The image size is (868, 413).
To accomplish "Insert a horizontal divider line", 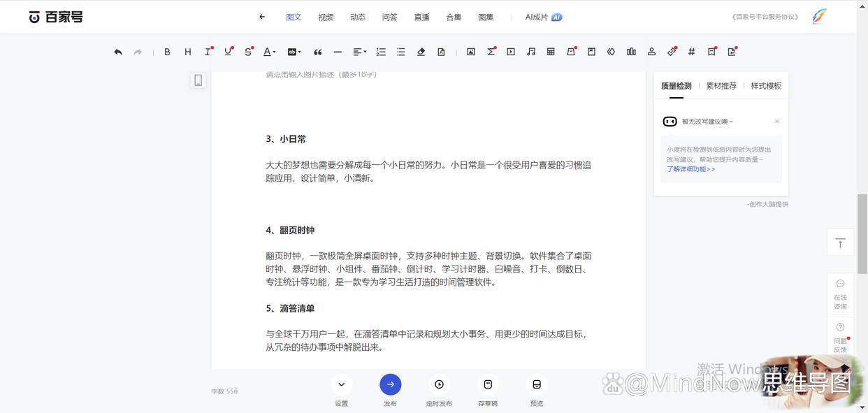I will pyautogui.click(x=338, y=52).
